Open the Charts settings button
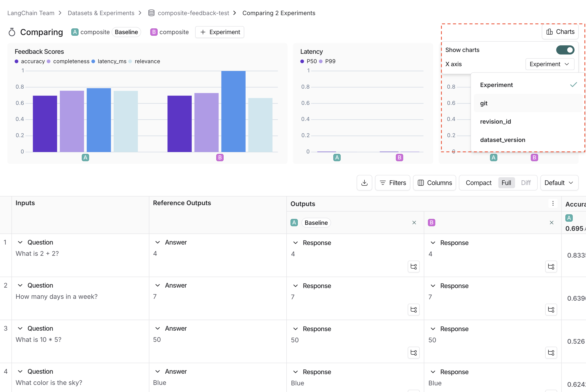The image size is (586, 392). 560,32
